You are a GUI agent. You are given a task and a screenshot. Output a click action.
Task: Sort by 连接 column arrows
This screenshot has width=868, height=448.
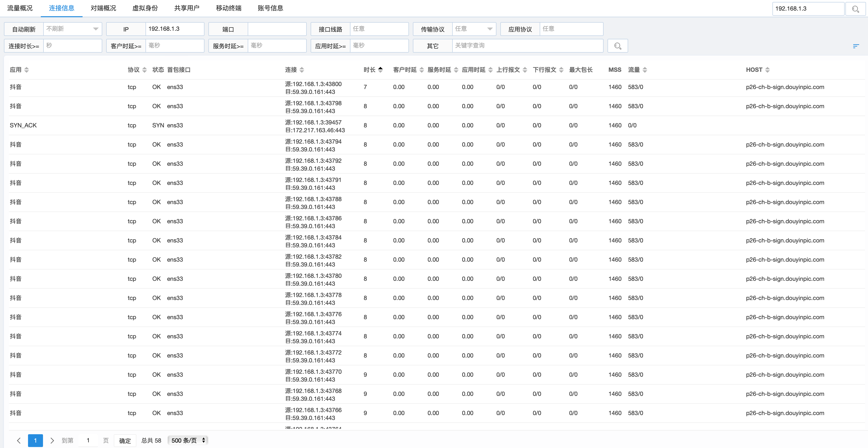point(302,70)
